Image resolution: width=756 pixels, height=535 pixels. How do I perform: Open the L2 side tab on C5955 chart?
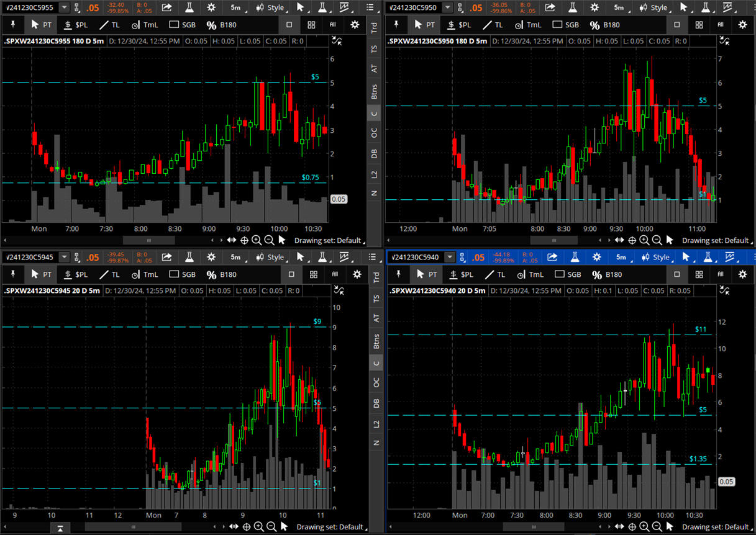(x=374, y=174)
